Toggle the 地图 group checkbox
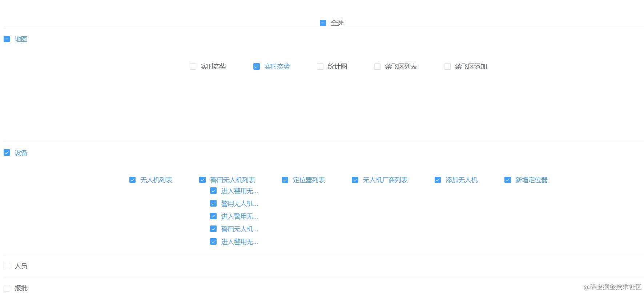The height and width of the screenshot is (293, 644). pos(7,39)
